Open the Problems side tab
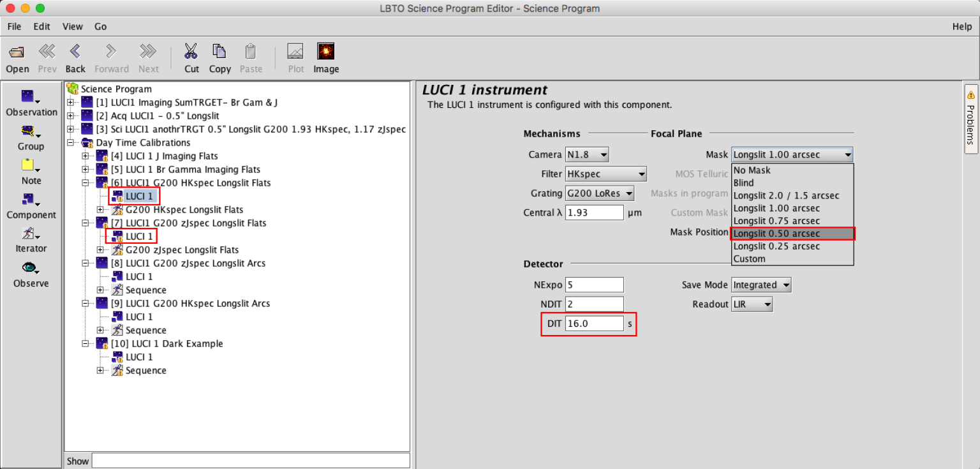The width and height of the screenshot is (980, 469). 970,119
